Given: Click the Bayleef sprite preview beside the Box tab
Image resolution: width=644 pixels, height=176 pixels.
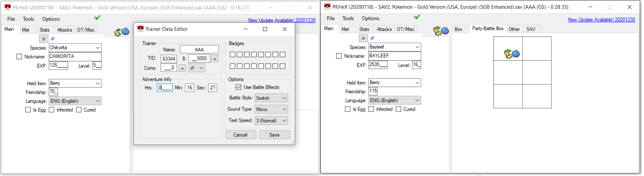Looking at the screenshot, I should click(x=441, y=31).
